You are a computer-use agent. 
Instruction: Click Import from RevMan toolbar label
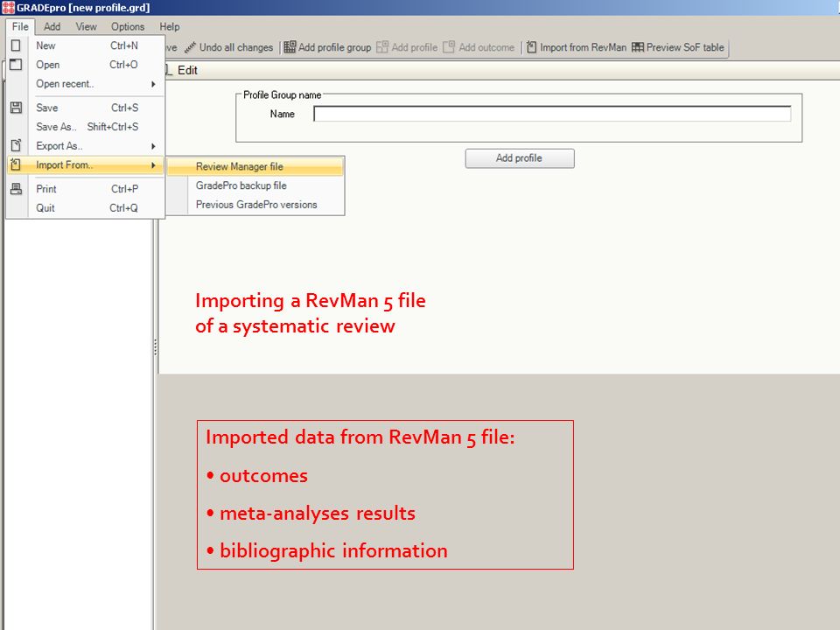[x=583, y=47]
